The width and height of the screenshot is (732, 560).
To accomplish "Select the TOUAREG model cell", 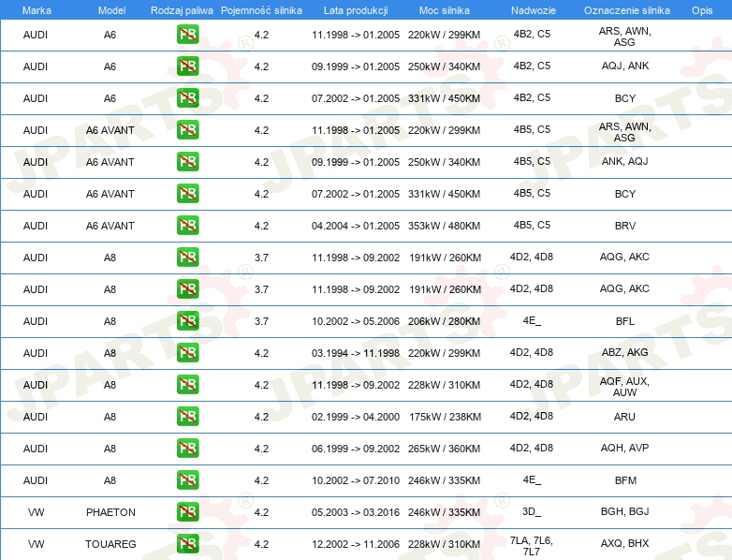I will [x=110, y=544].
